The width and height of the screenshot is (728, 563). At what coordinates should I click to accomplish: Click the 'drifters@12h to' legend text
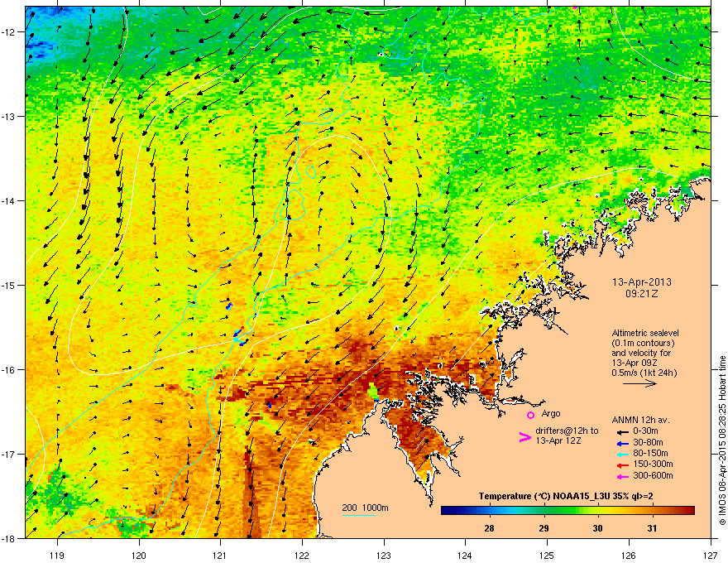point(567,431)
